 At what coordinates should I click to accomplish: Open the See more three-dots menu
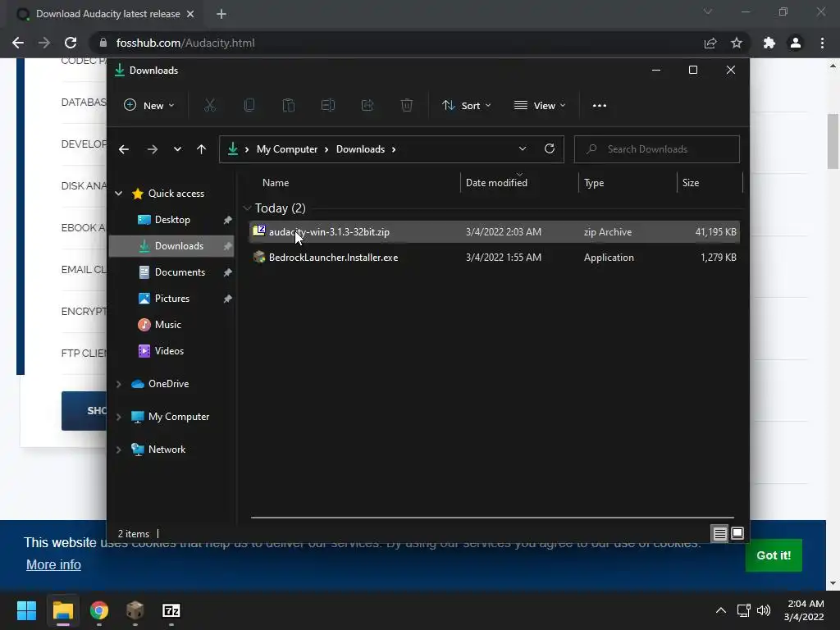click(x=600, y=106)
